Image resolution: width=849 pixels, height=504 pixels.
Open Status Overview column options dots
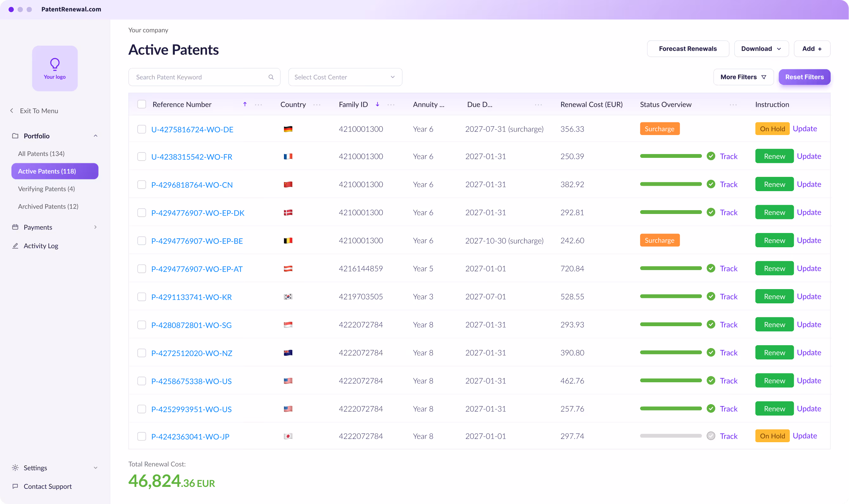(x=733, y=105)
